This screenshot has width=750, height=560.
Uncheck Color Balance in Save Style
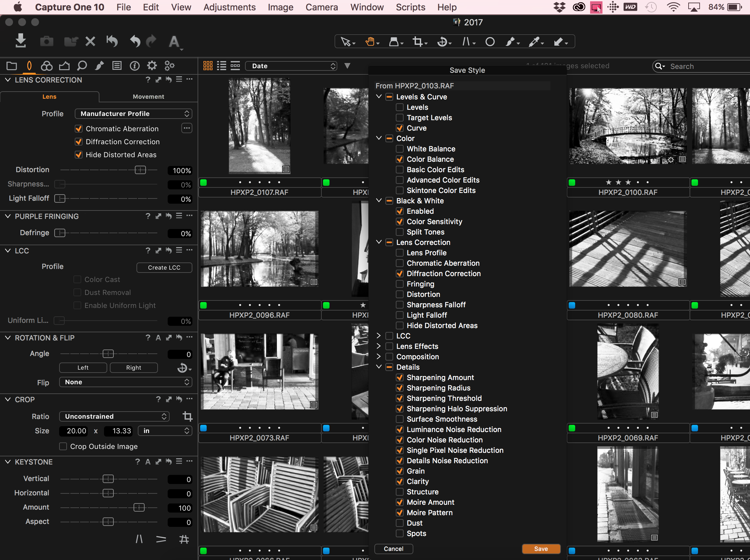pos(400,159)
